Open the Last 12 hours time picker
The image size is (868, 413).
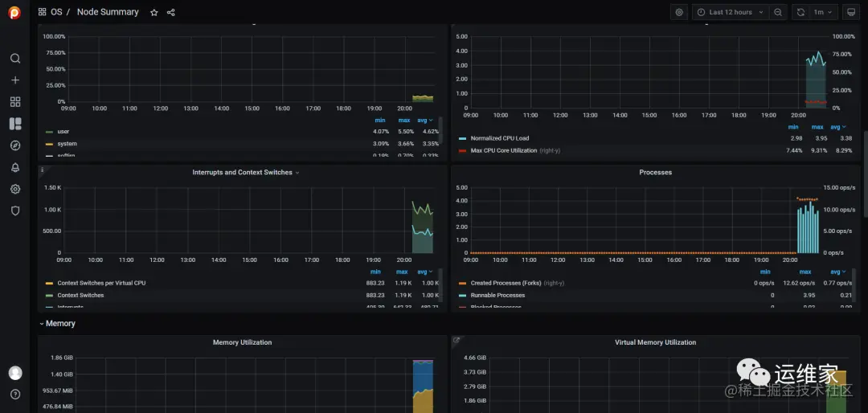[730, 12]
